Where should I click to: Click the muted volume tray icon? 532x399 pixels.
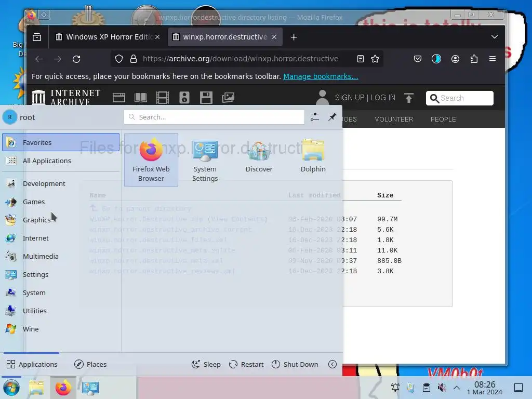click(442, 388)
